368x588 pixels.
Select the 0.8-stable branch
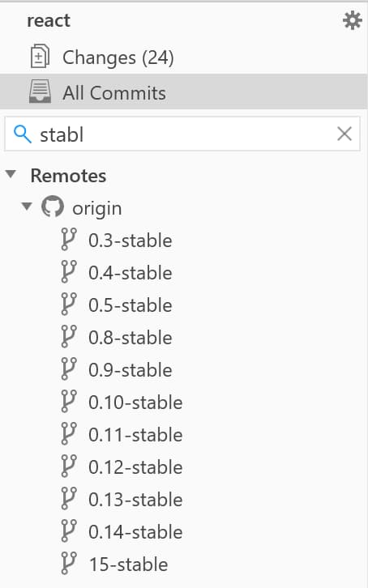131,338
